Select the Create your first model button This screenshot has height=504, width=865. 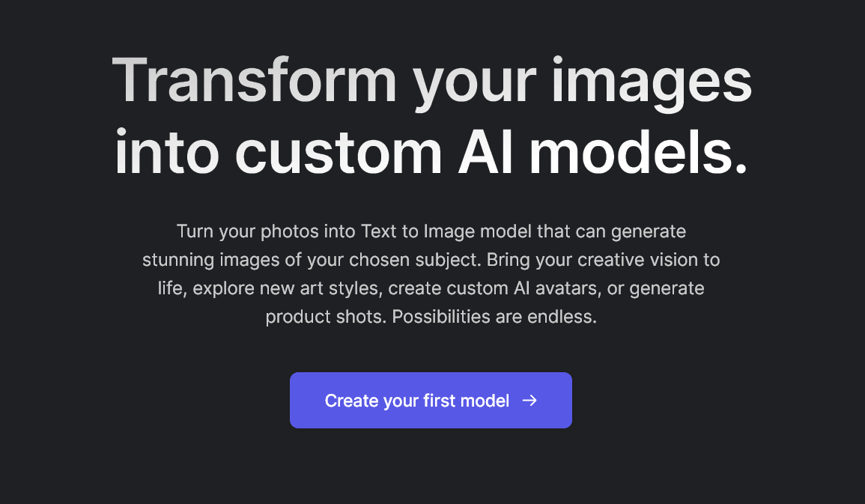click(431, 400)
